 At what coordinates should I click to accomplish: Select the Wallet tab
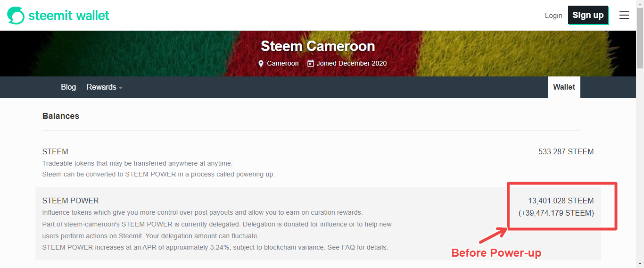pos(564,87)
